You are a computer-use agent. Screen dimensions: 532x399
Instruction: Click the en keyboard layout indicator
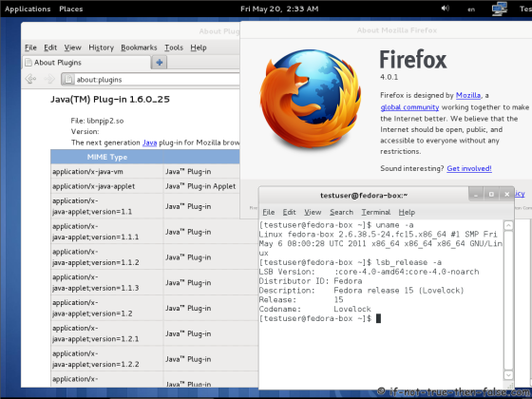[471, 9]
